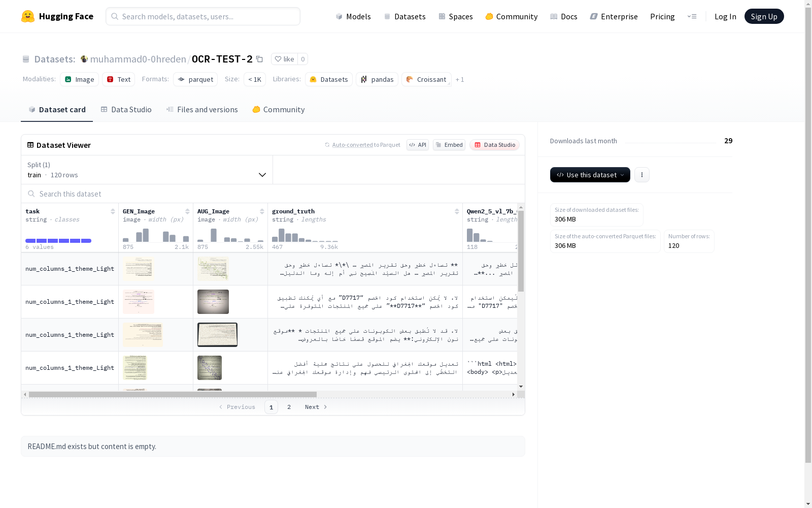Viewport: 812px width, 508px height.
Task: Open the Models navigation item
Action: [353, 16]
